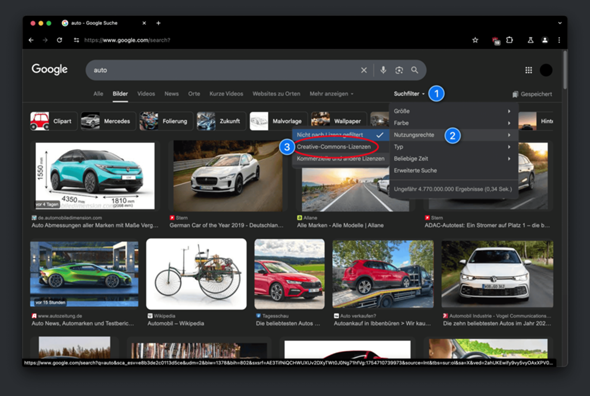Click the address bar URL
Screen dimensions: 590x396
(x=127, y=40)
